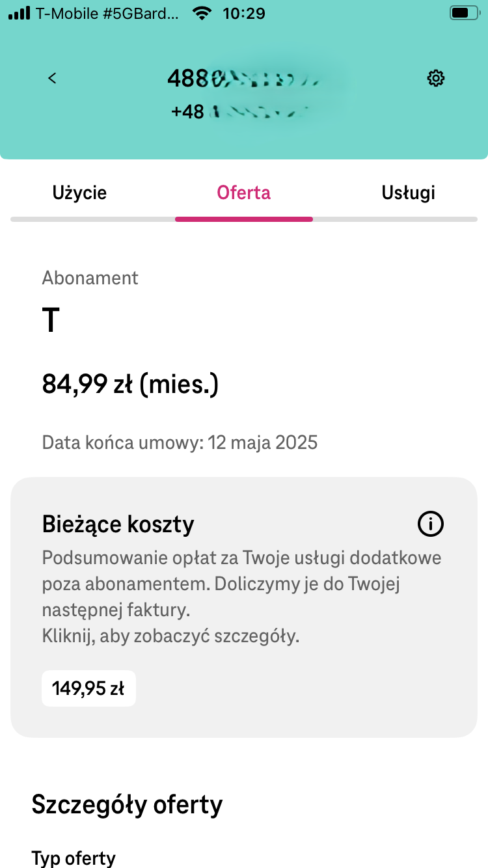
Task: Tap the Szczegóły oferty heading
Action: (127, 806)
